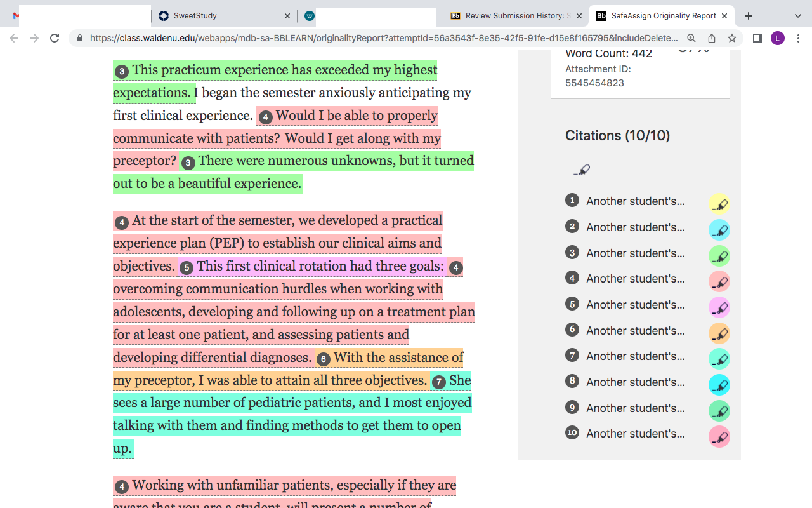The height and width of the screenshot is (508, 812).
Task: Share this page icon
Action: tap(712, 38)
